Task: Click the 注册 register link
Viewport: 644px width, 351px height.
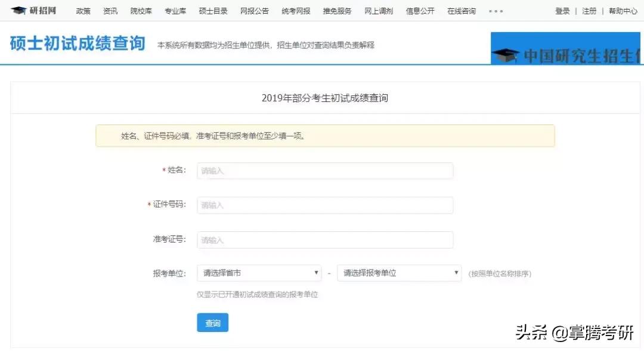Action: (589, 10)
